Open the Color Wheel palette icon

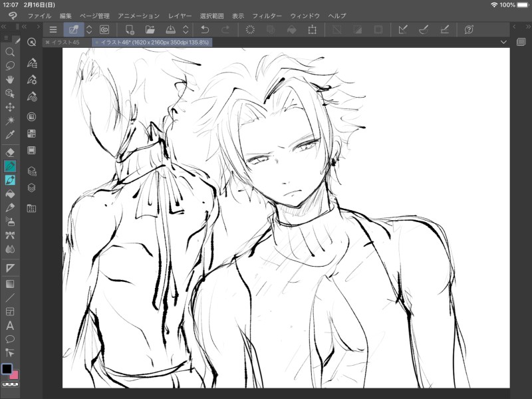(x=31, y=117)
